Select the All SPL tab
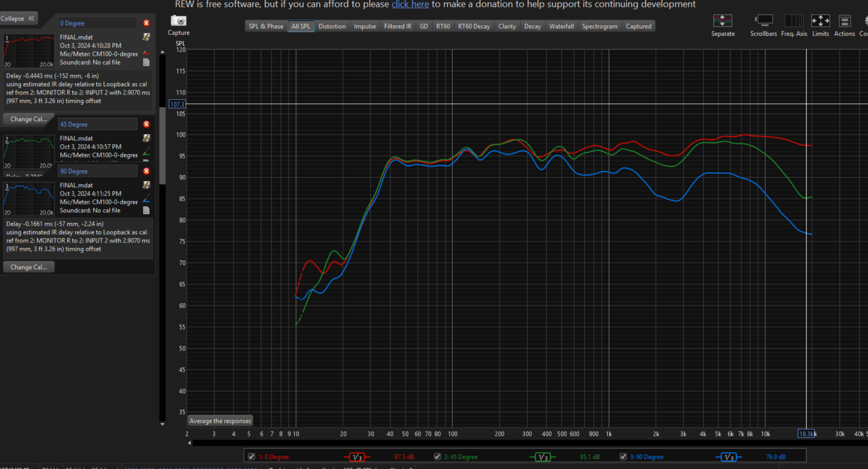Screen dimensions: 868x469 (x=300, y=26)
